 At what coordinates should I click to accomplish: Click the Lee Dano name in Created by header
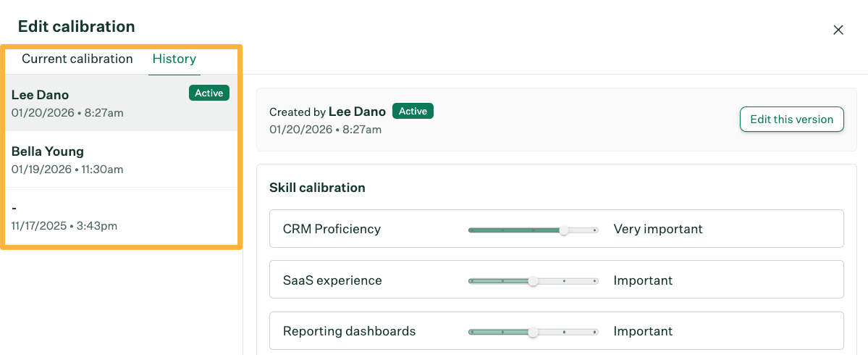click(358, 111)
